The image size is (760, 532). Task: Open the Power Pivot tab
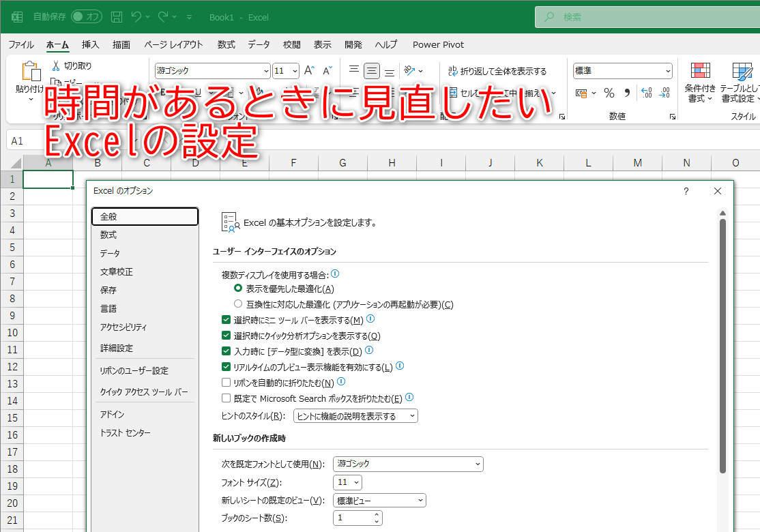[x=438, y=44]
